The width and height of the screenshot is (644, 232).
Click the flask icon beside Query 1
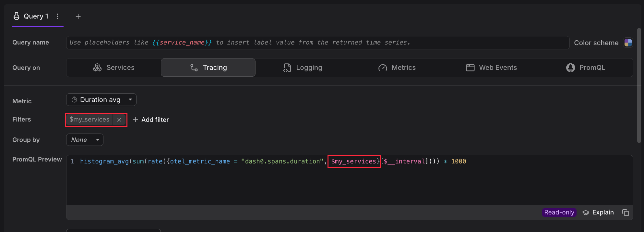(17, 16)
